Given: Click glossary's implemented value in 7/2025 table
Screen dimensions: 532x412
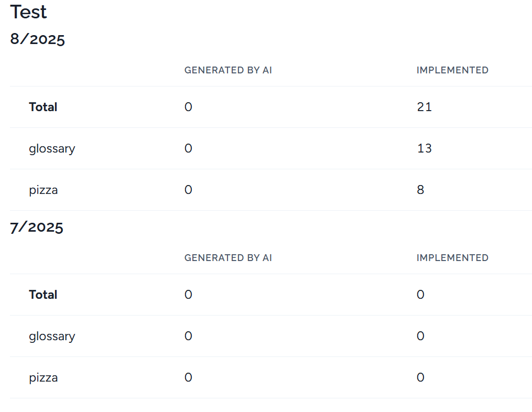Looking at the screenshot, I should pos(420,336).
